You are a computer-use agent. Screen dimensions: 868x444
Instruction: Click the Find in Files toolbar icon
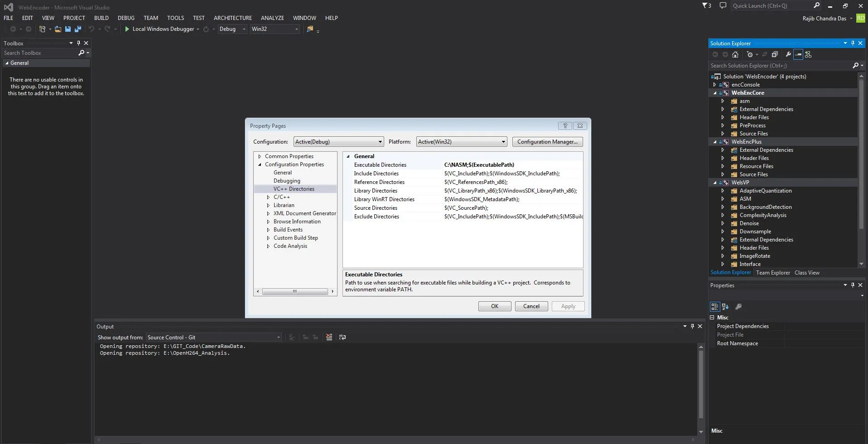coord(310,29)
